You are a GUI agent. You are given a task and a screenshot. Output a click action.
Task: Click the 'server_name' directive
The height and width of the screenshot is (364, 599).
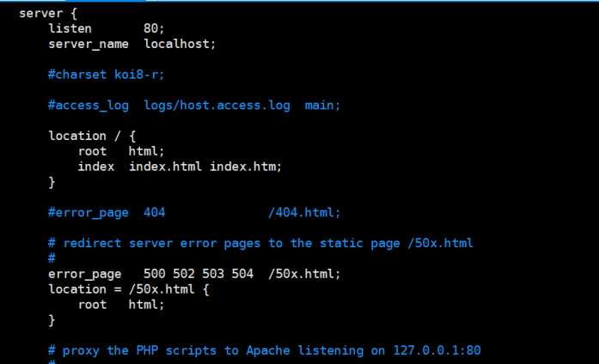(x=89, y=45)
